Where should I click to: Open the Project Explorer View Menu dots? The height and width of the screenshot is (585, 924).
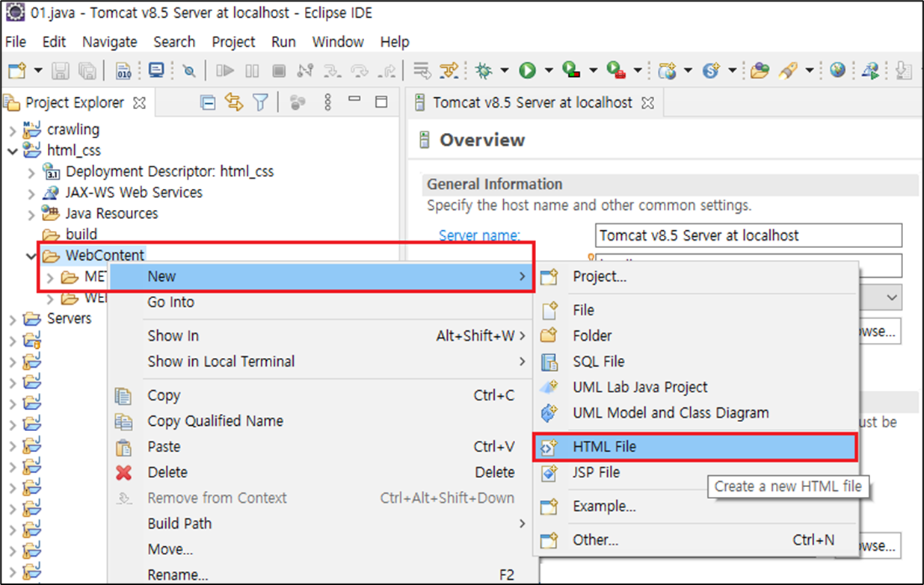pos(327,102)
